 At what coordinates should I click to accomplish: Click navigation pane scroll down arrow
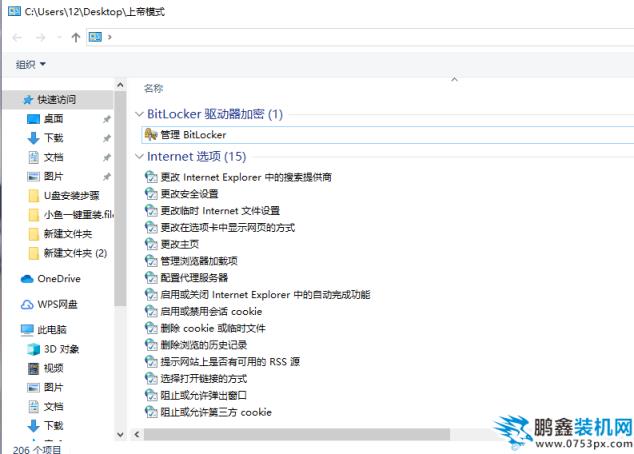point(120,435)
